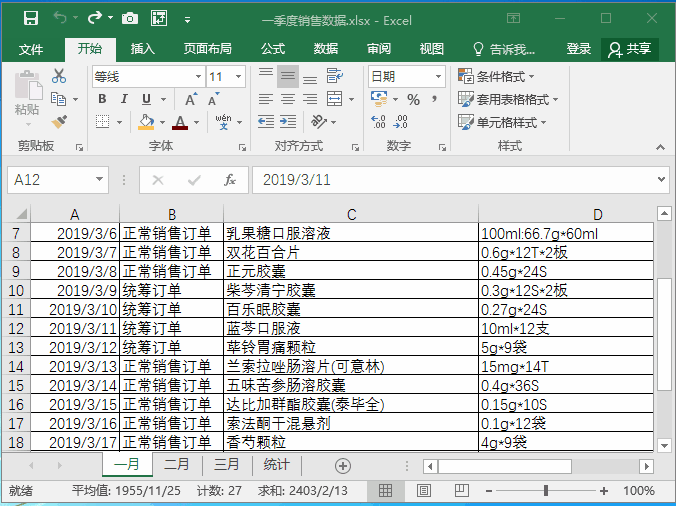The width and height of the screenshot is (676, 506).
Task: Select the Format Painter brush icon
Action: (59, 122)
